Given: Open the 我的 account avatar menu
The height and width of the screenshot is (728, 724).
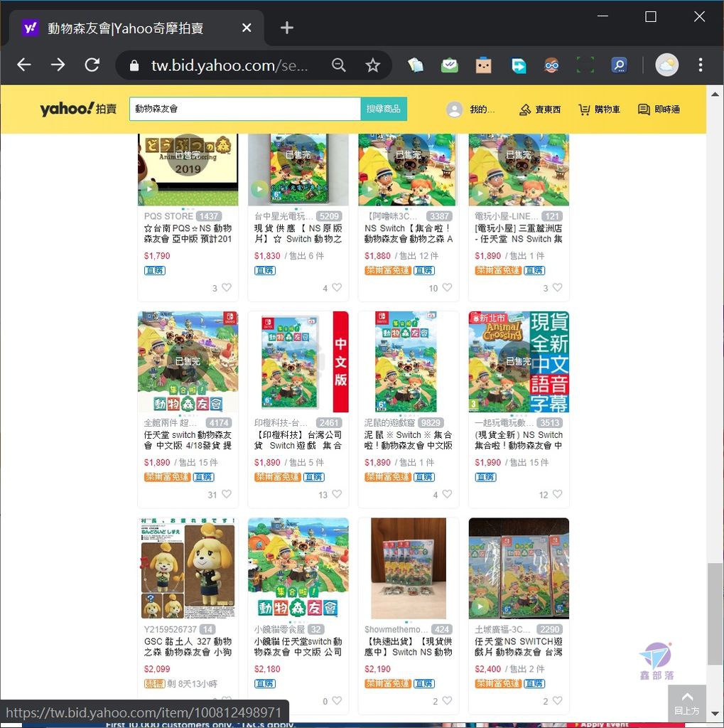Looking at the screenshot, I should 470,109.
